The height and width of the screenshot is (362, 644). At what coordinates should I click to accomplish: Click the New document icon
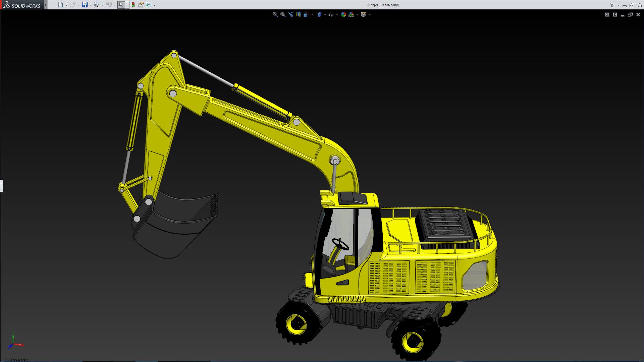(60, 5)
